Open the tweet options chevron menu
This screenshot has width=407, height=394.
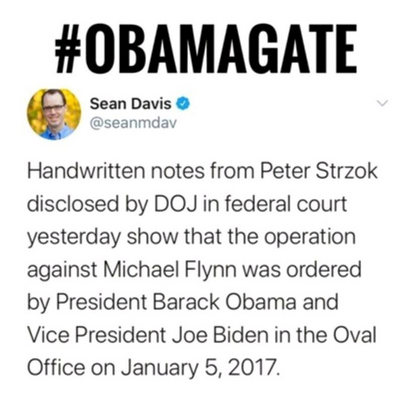tap(384, 104)
